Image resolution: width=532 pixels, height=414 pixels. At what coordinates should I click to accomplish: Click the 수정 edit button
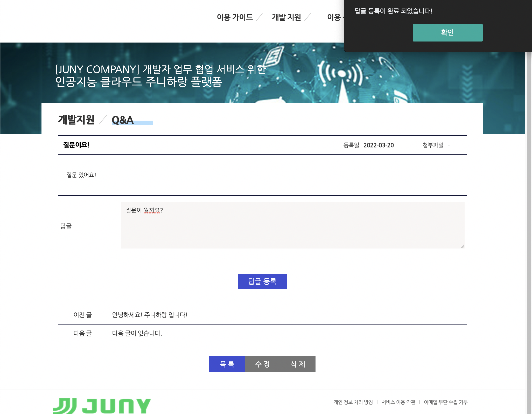tap(262, 364)
